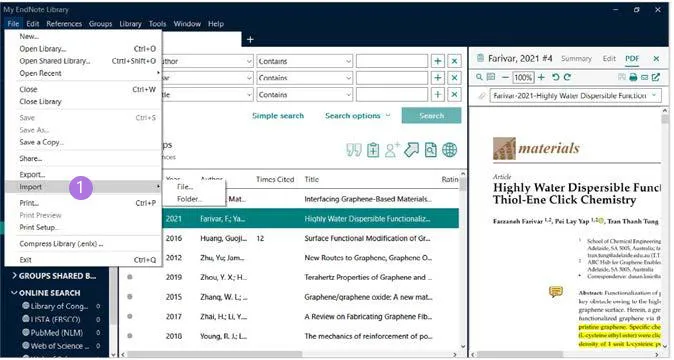The width and height of the screenshot is (674, 360).
Task: Rotate the PDF counterclockwise
Action: pos(555,77)
